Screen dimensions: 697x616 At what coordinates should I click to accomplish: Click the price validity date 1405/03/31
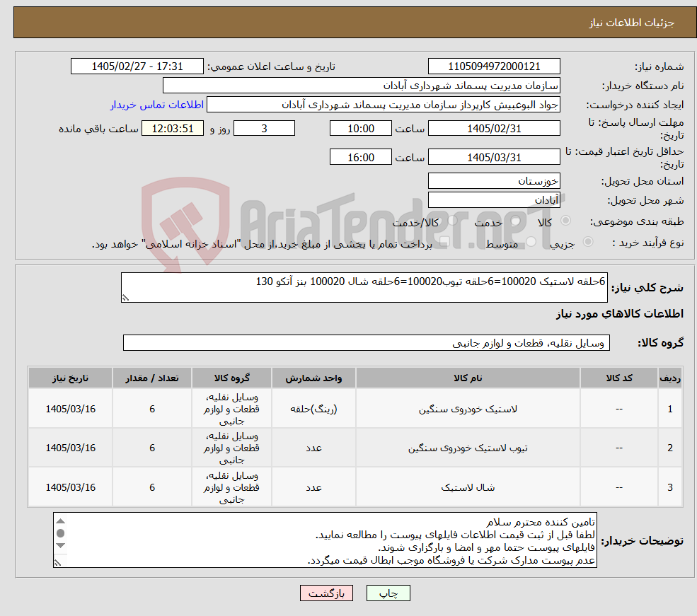tap(494, 157)
